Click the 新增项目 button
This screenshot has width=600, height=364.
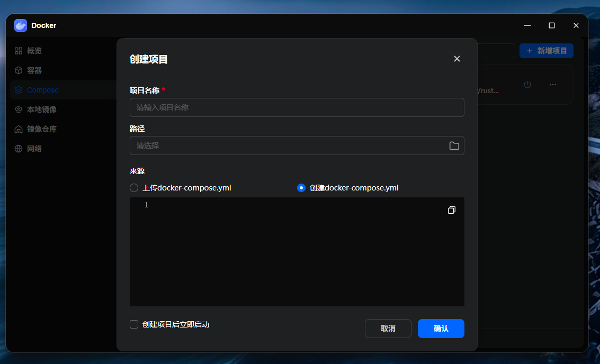tap(547, 51)
